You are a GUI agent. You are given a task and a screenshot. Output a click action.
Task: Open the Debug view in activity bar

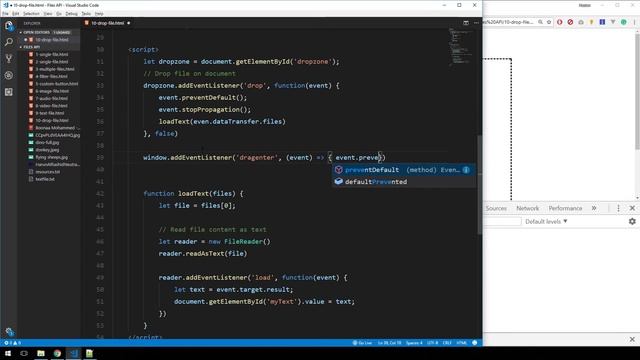pyautogui.click(x=9, y=76)
